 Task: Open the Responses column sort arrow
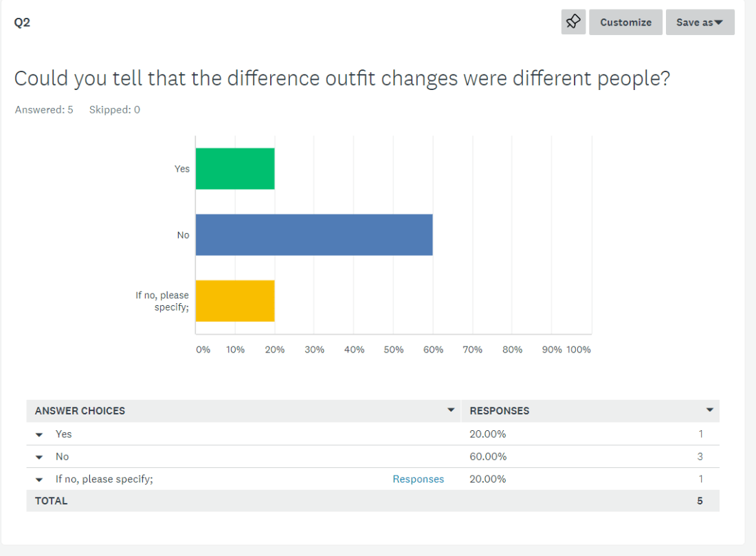click(710, 410)
